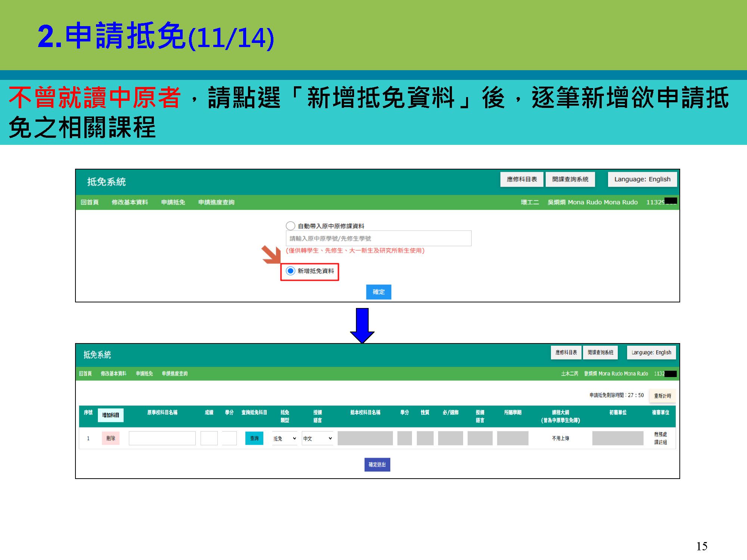
Task: Click the 原學校科目名稱 input in row 1
Action: pyautogui.click(x=162, y=438)
